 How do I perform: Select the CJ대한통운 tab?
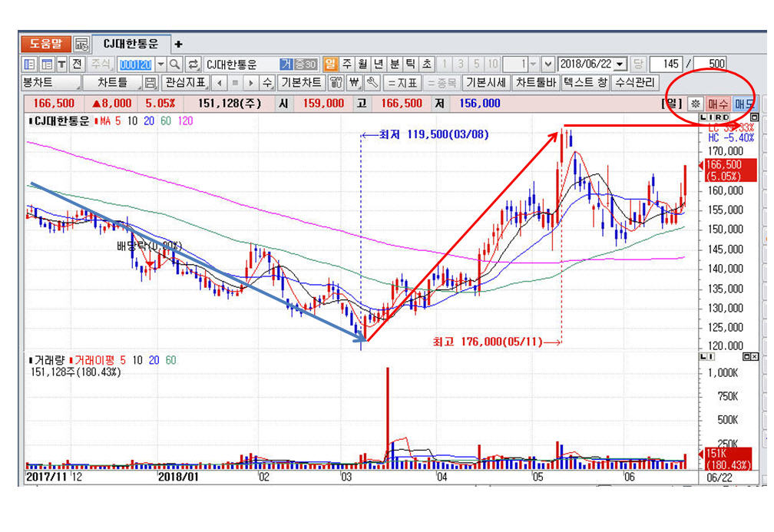pos(131,45)
